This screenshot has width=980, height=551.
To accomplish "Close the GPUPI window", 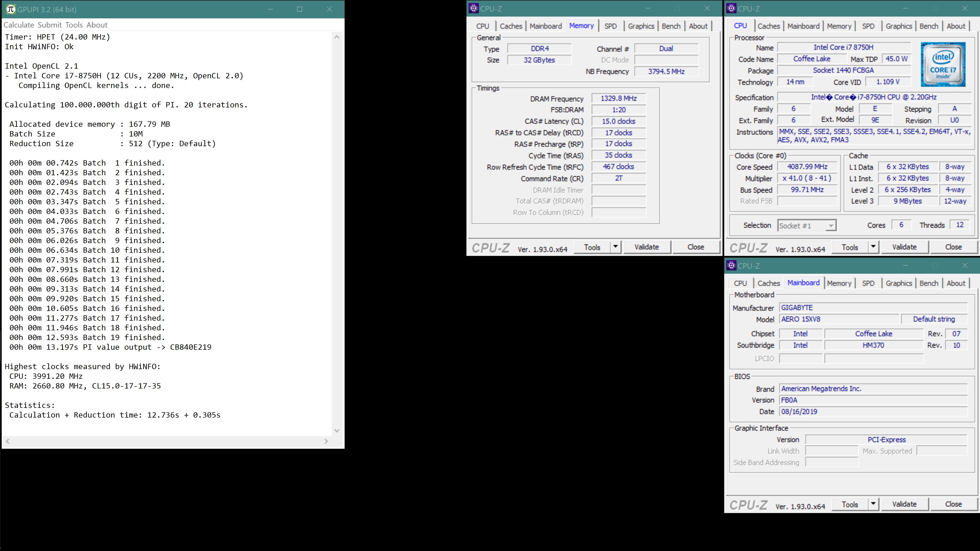I will pyautogui.click(x=329, y=9).
